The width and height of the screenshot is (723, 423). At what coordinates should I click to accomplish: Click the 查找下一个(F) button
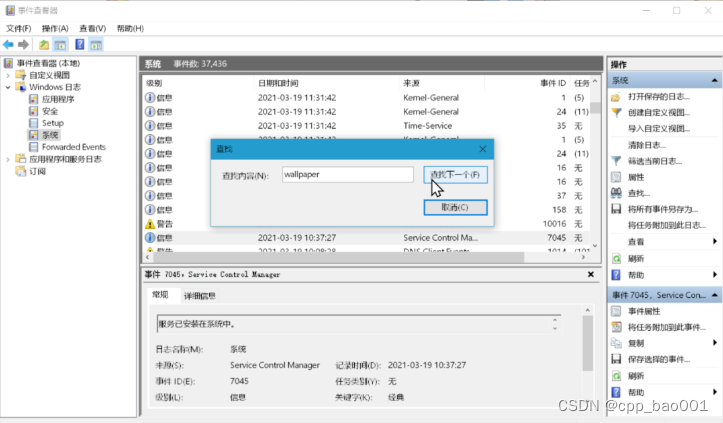pyautogui.click(x=455, y=175)
